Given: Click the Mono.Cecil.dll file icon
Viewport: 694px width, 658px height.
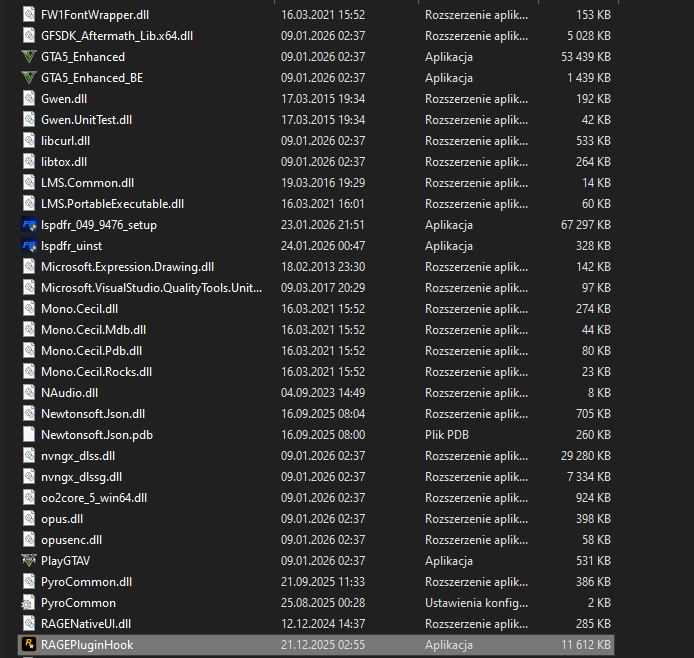Looking at the screenshot, I should (x=29, y=308).
